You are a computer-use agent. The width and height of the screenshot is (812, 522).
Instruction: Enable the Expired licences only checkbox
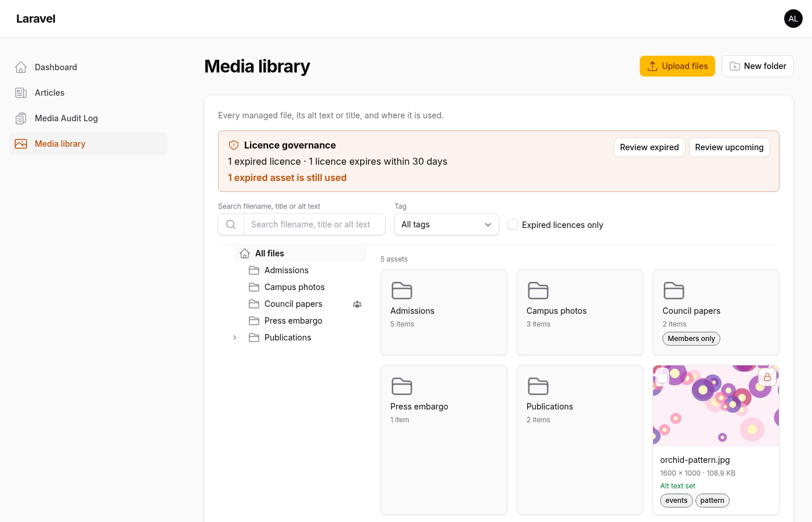point(513,224)
